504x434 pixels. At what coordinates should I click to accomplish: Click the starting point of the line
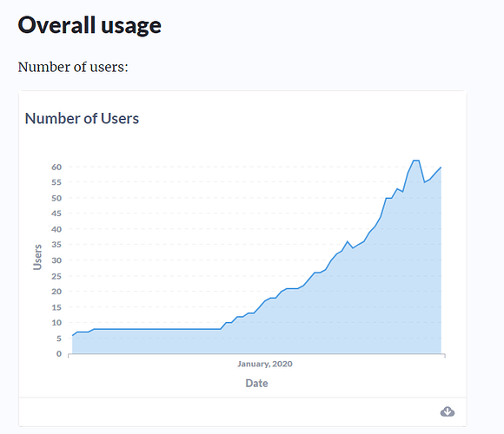72,335
